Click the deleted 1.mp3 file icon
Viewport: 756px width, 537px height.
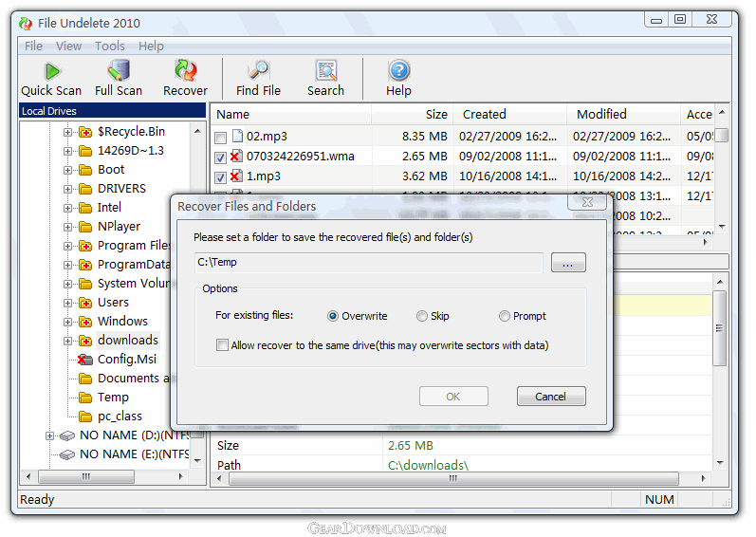tap(236, 176)
